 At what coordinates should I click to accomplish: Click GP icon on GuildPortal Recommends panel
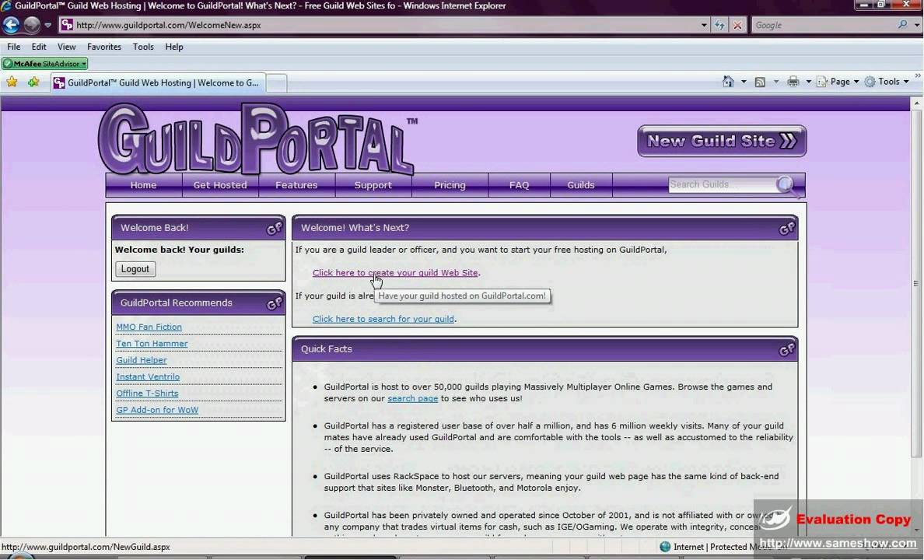coord(274,303)
